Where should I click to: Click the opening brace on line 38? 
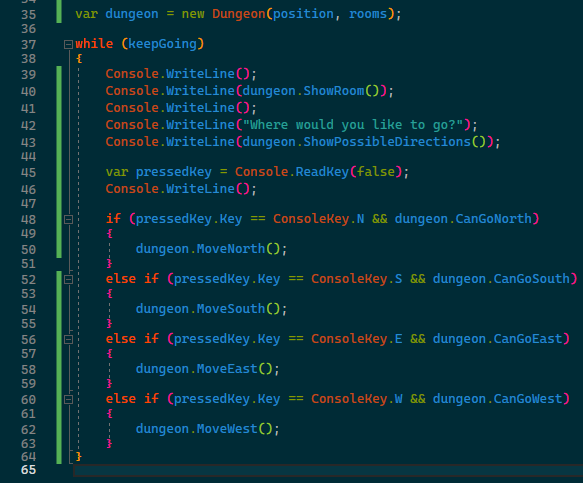[x=79, y=59]
